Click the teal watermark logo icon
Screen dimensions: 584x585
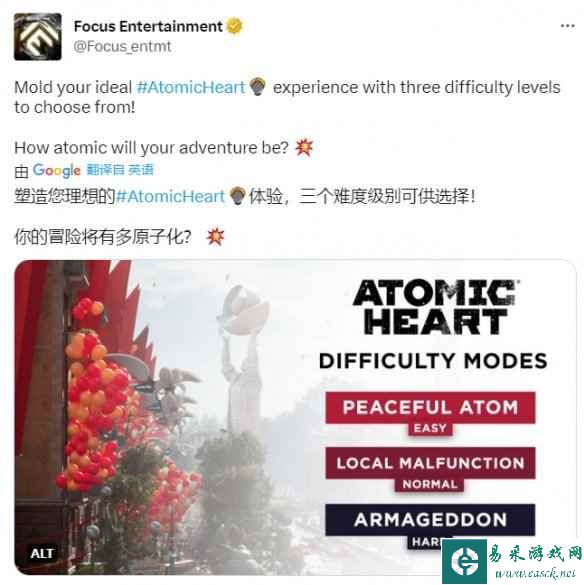(x=465, y=561)
